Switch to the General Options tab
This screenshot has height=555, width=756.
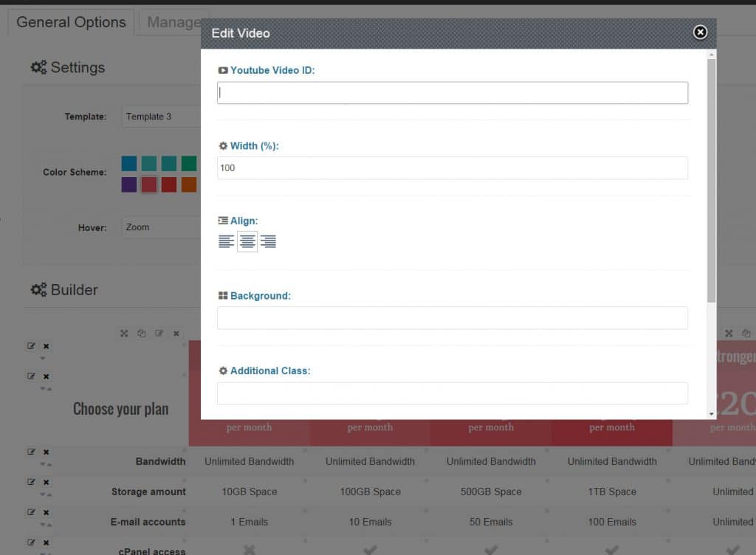(70, 22)
